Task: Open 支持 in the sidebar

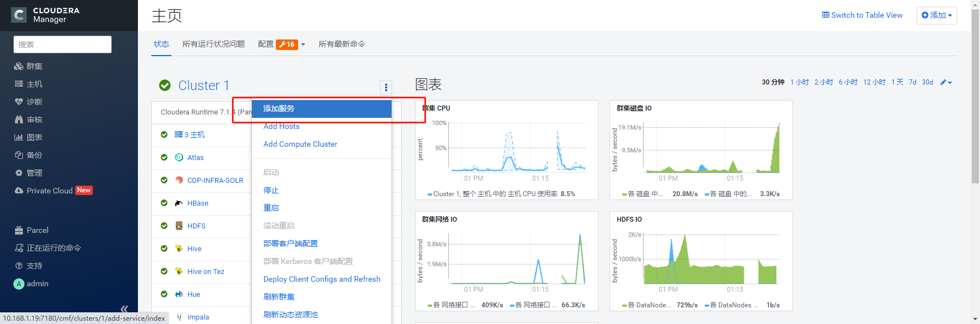Action: tap(28, 266)
